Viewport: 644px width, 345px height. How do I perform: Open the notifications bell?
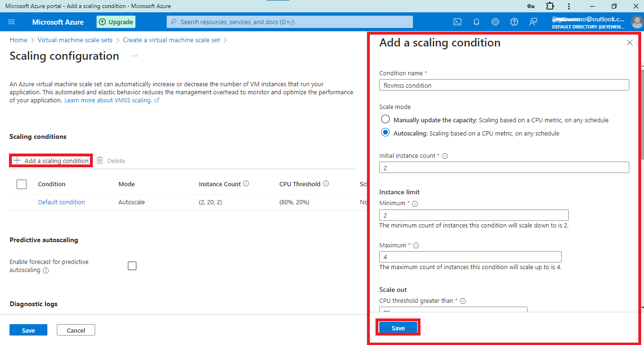[x=476, y=22]
